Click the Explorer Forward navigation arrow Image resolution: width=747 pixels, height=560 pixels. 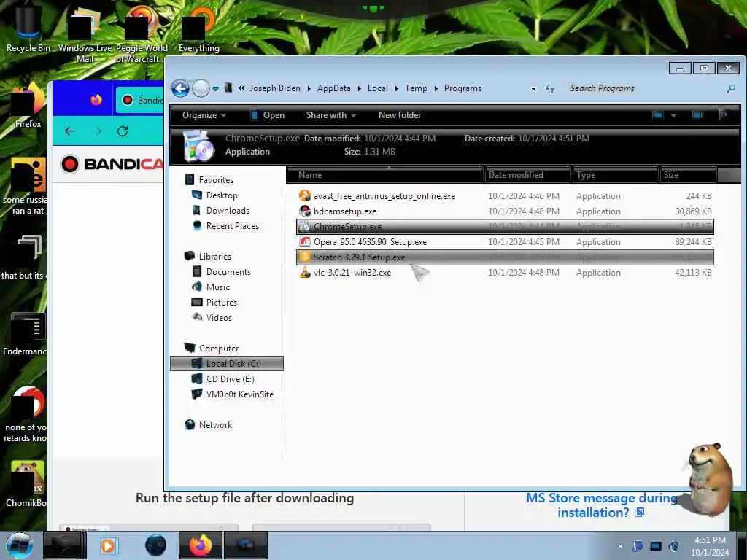201,88
